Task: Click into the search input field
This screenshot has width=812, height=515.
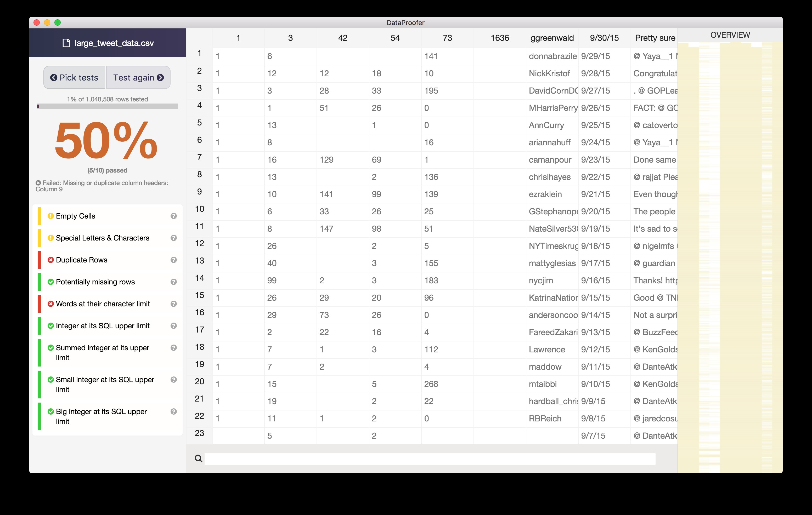Action: (430, 459)
